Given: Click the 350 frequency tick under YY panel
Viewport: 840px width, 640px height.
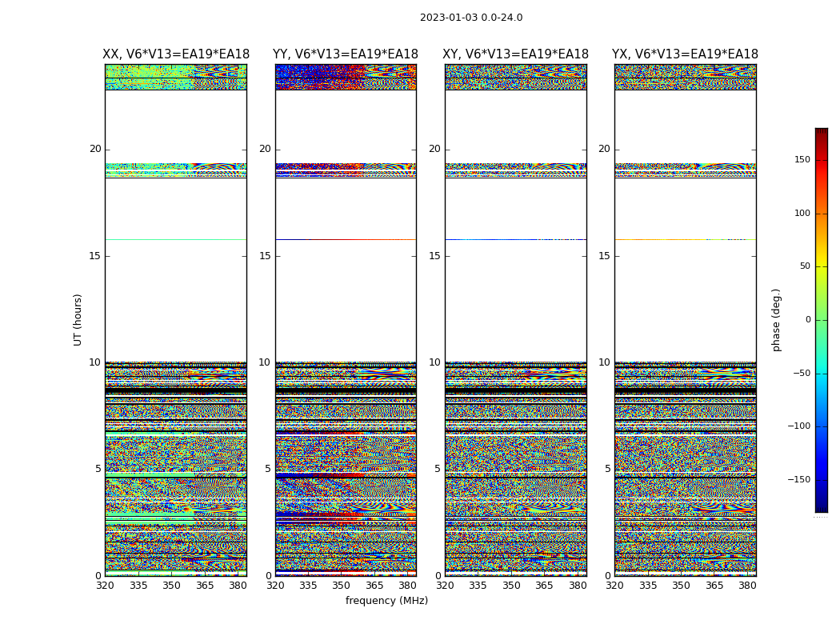Looking at the screenshot, I should click(x=342, y=586).
